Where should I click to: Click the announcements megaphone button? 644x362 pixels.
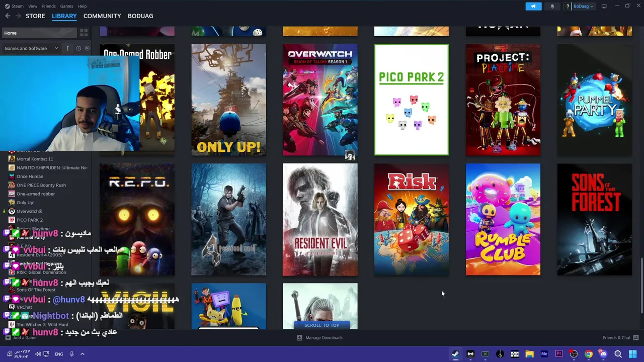pos(533,6)
